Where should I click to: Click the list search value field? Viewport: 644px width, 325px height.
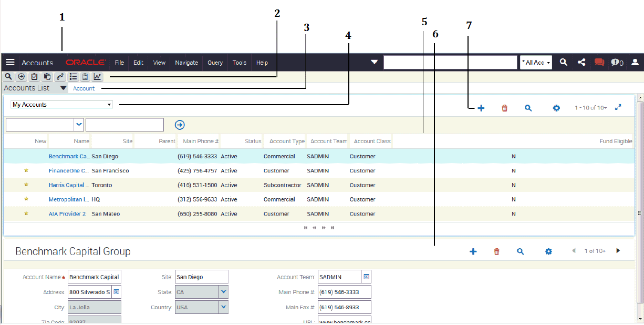click(125, 125)
